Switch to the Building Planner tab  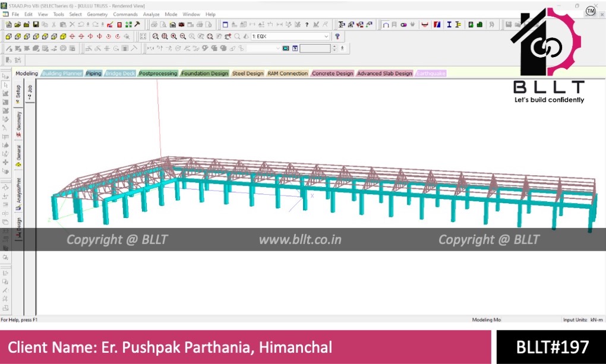point(62,74)
